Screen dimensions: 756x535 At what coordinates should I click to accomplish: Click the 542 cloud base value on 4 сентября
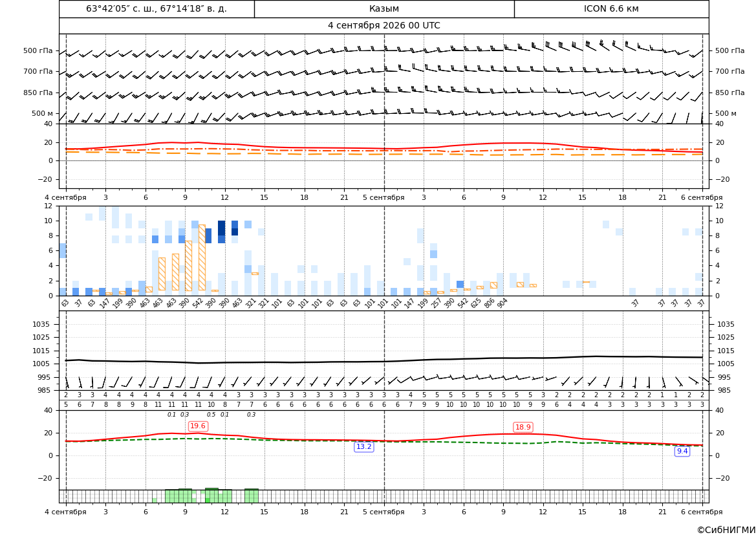[197, 303]
